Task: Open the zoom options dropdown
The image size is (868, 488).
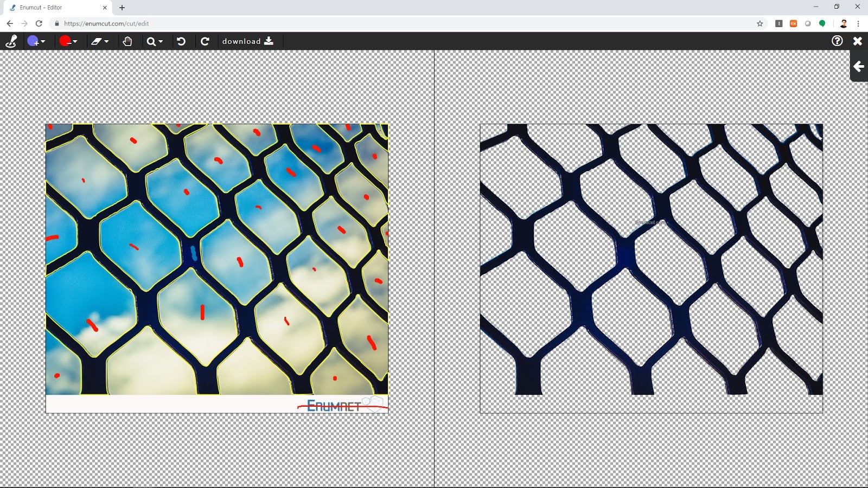Action: 160,41
